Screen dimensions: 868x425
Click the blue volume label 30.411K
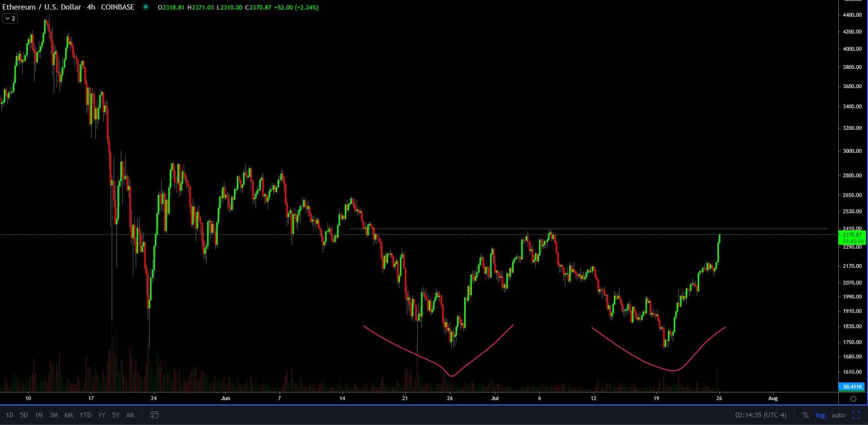click(x=851, y=387)
